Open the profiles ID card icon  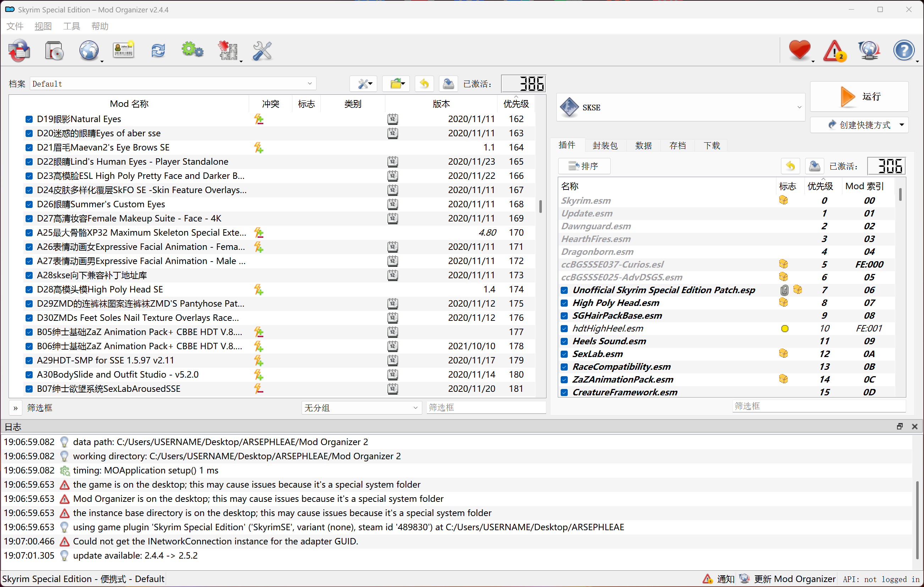coord(123,50)
